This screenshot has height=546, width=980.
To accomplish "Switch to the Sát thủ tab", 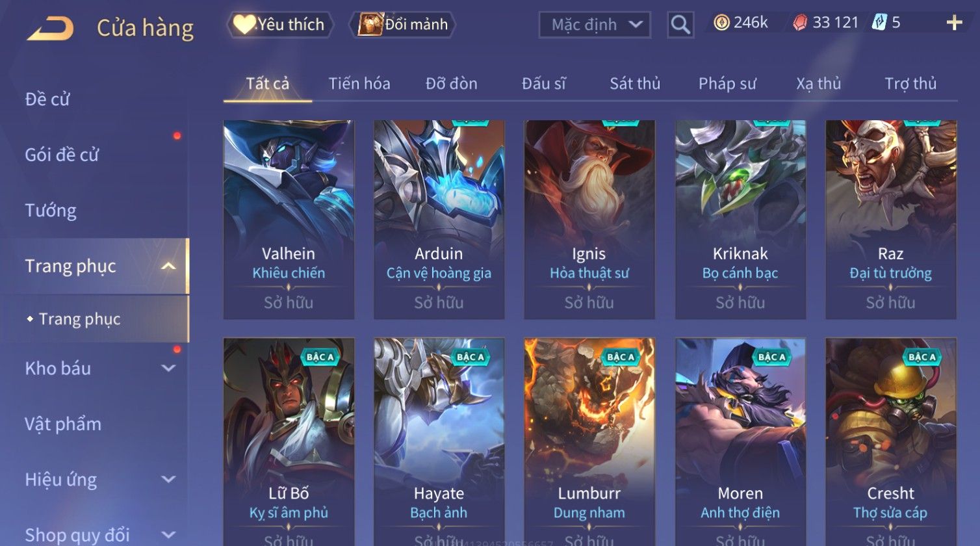I will [x=635, y=83].
